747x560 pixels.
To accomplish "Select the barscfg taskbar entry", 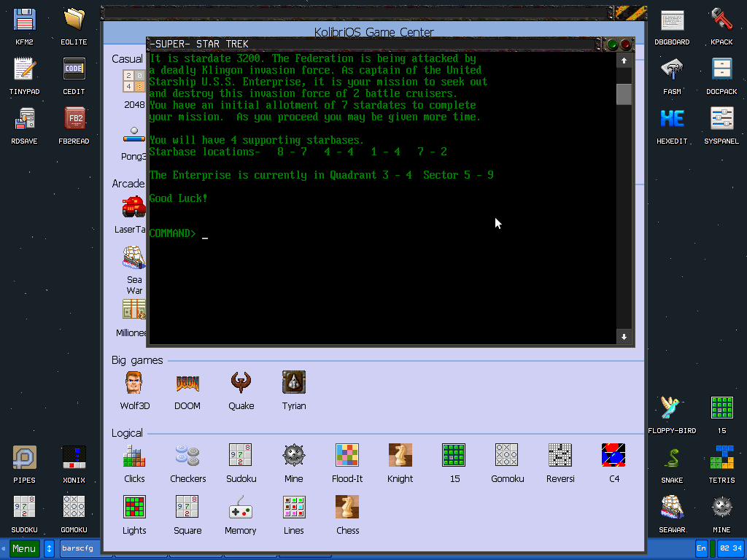I will click(x=80, y=548).
